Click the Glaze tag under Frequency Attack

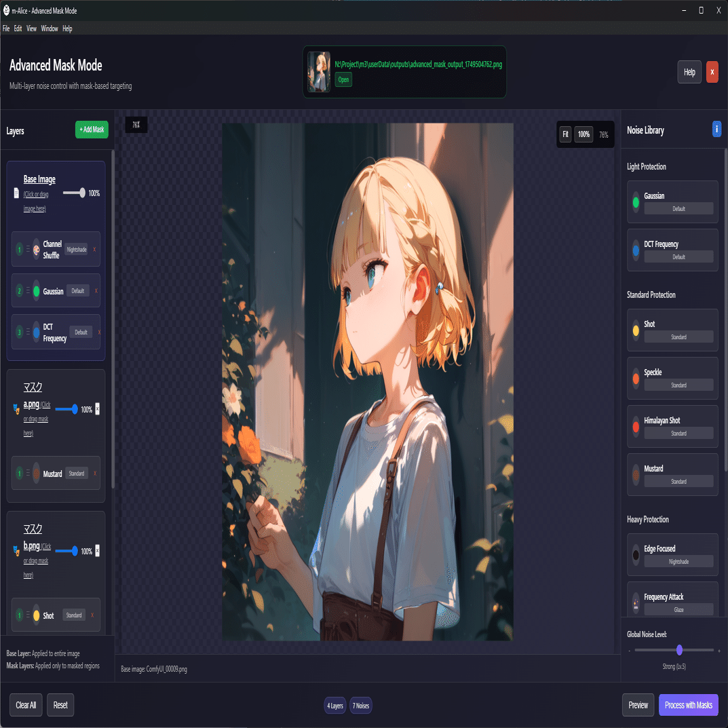pyautogui.click(x=678, y=610)
